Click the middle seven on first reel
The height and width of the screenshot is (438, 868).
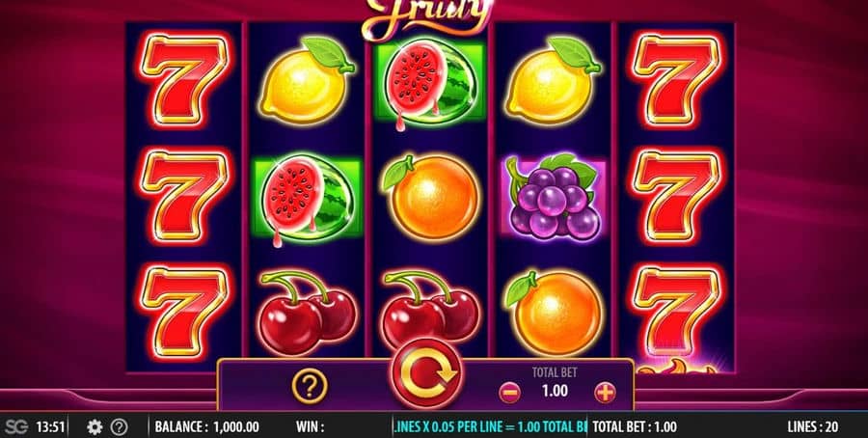point(184,198)
